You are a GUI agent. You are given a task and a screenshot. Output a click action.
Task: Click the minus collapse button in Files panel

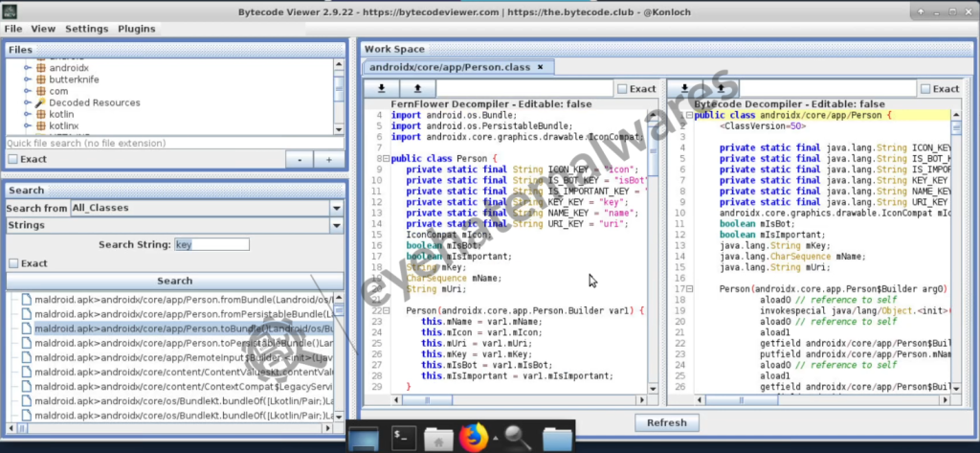[300, 160]
